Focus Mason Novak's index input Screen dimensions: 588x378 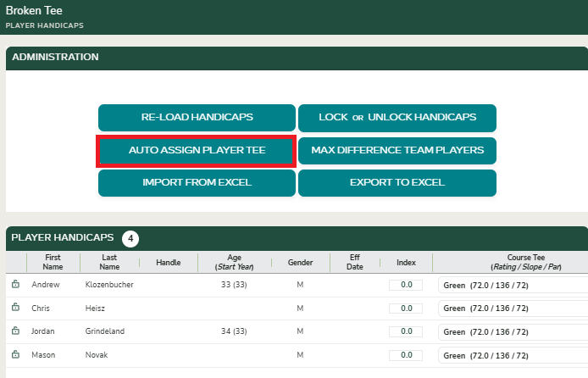tap(406, 355)
